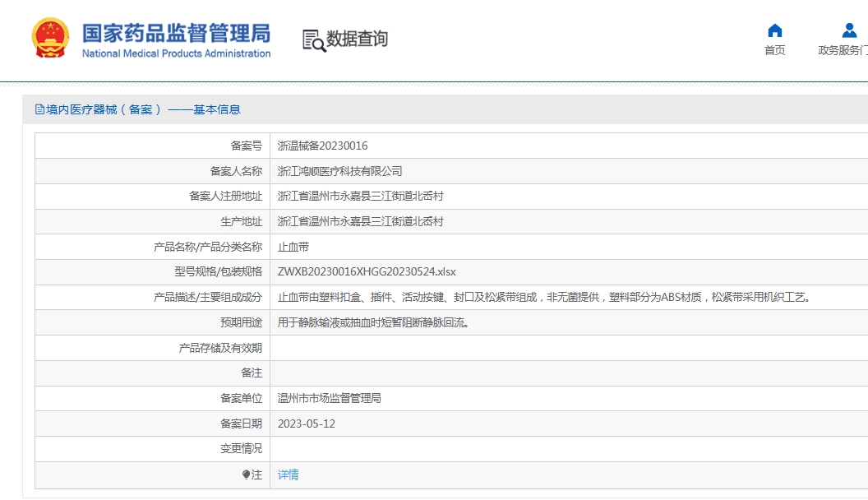Click product description starting 止血带由塑料扣盒
868x500 pixels.
click(546, 298)
